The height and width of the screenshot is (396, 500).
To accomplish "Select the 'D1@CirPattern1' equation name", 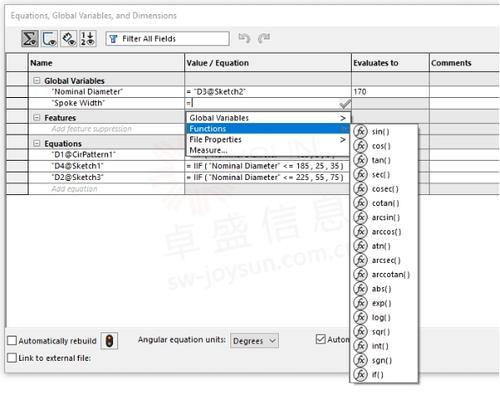I will coord(84,155).
